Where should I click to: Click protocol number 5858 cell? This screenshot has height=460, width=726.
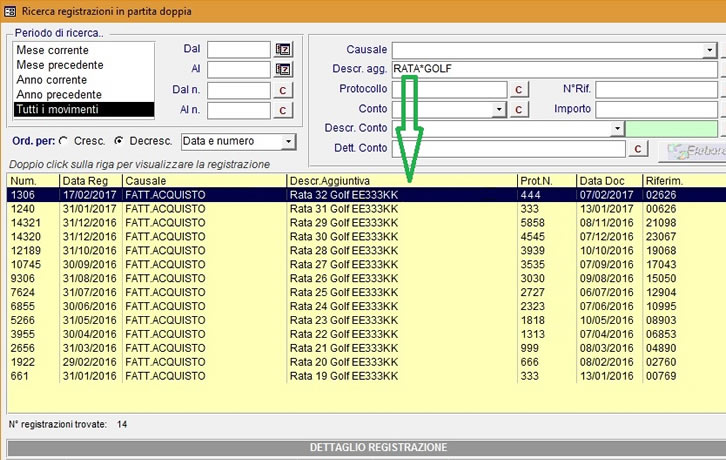[x=532, y=223]
